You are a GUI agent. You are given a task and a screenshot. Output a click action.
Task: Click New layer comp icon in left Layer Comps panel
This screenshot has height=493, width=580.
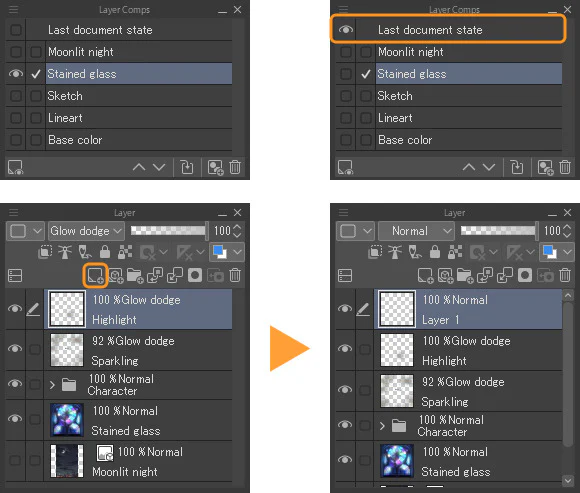(215, 168)
